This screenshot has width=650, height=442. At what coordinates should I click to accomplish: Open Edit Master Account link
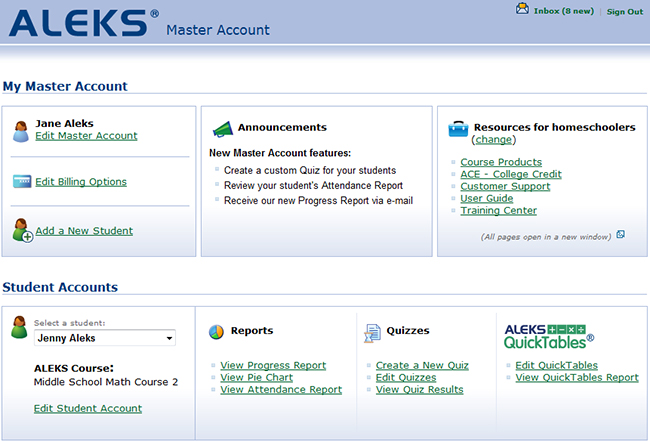click(86, 136)
